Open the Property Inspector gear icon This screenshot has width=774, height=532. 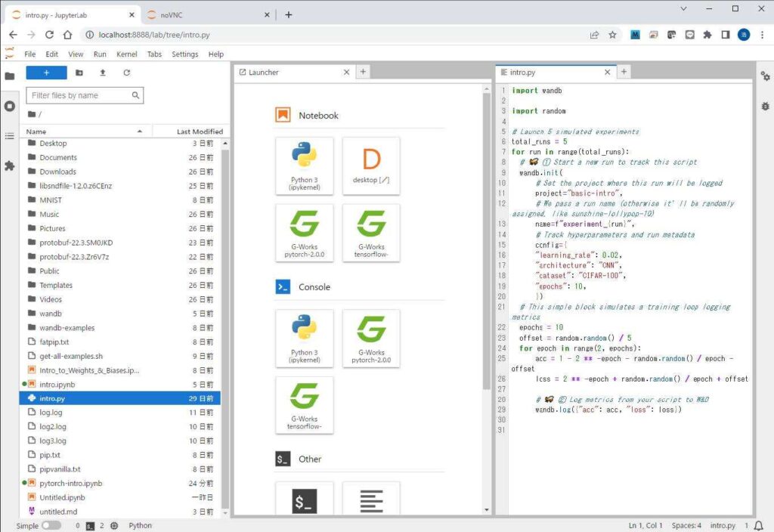pyautogui.click(x=765, y=76)
